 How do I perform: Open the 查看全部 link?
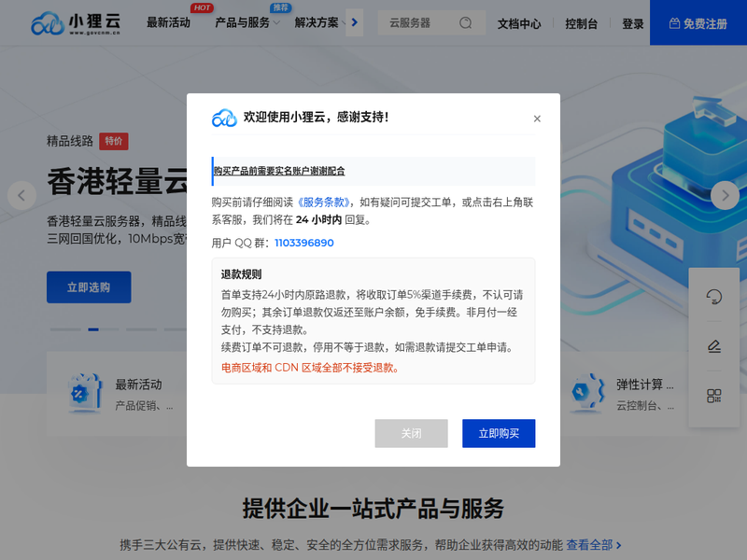(594, 545)
